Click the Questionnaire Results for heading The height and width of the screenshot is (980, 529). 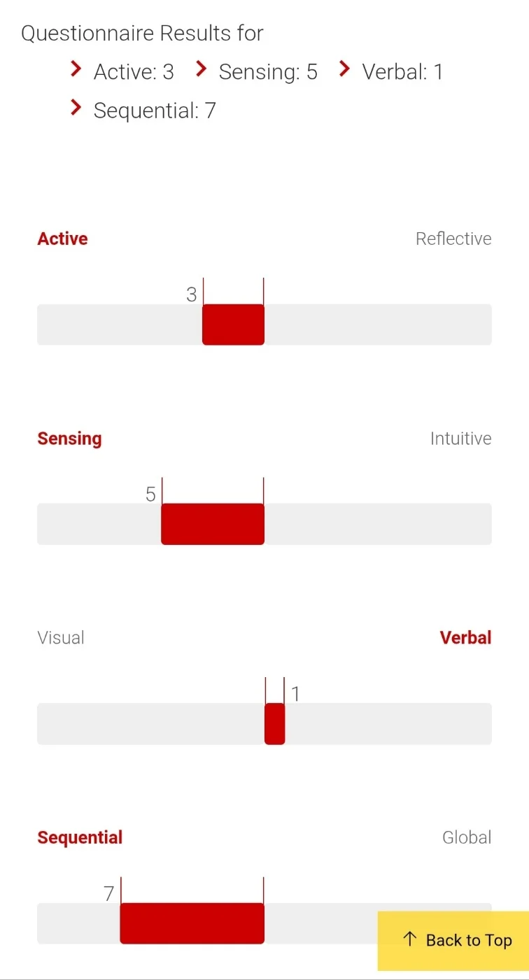(x=142, y=33)
